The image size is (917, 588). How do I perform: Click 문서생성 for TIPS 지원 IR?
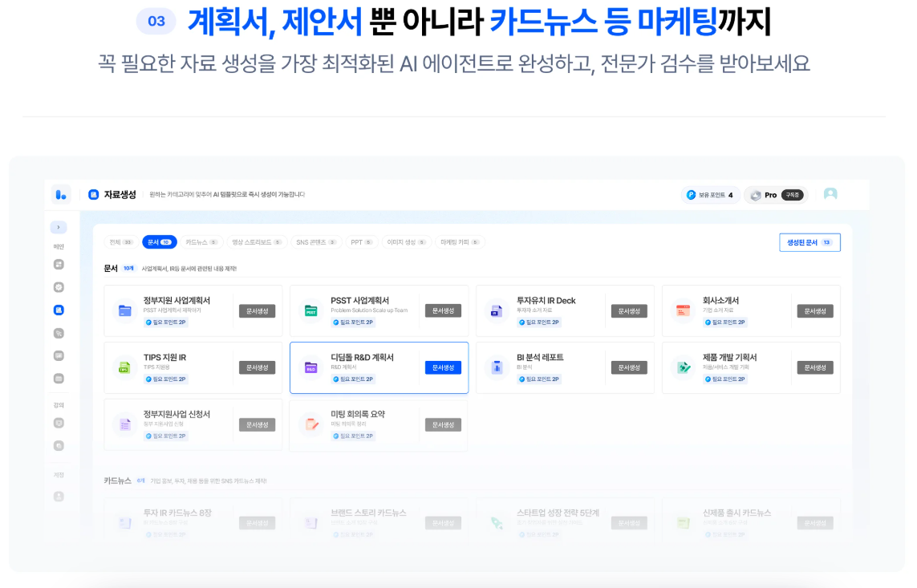pos(257,367)
